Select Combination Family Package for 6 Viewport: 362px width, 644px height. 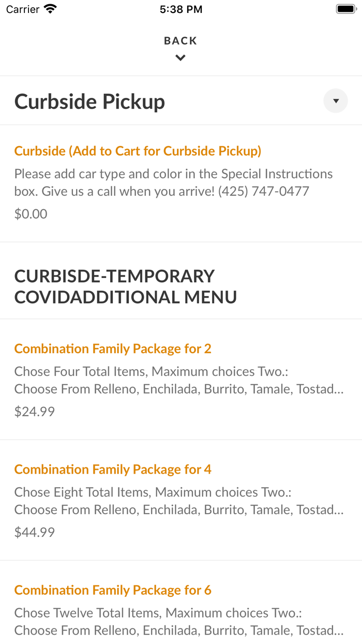(x=113, y=590)
